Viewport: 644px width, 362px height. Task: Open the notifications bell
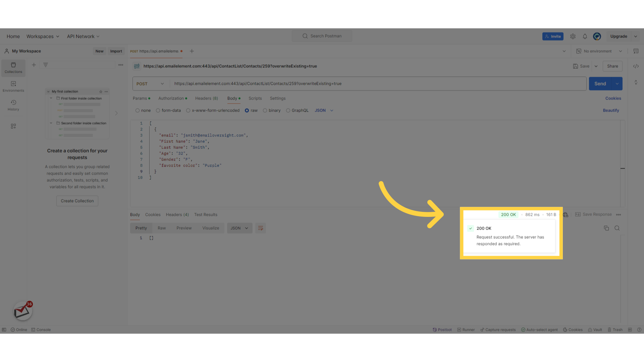pyautogui.click(x=585, y=36)
